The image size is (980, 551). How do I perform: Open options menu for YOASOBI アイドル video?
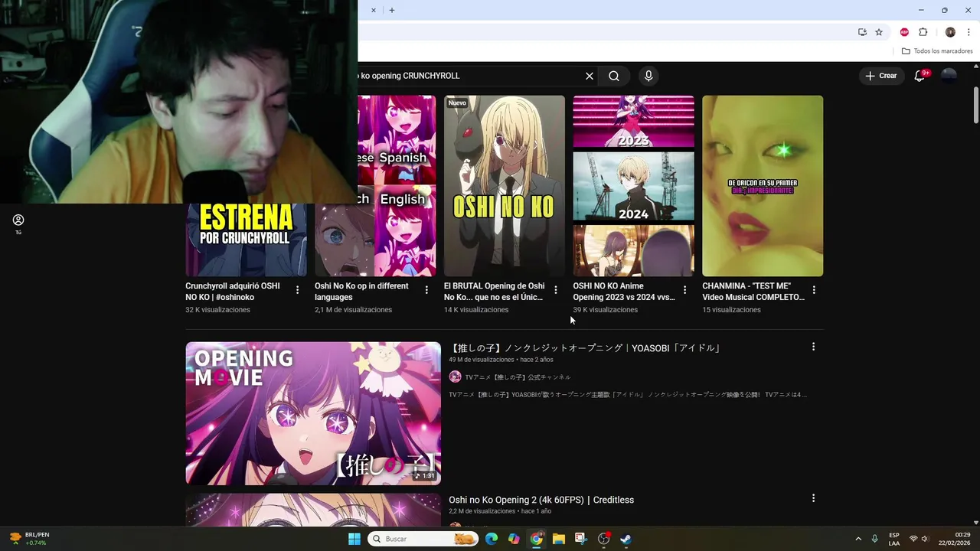(813, 347)
